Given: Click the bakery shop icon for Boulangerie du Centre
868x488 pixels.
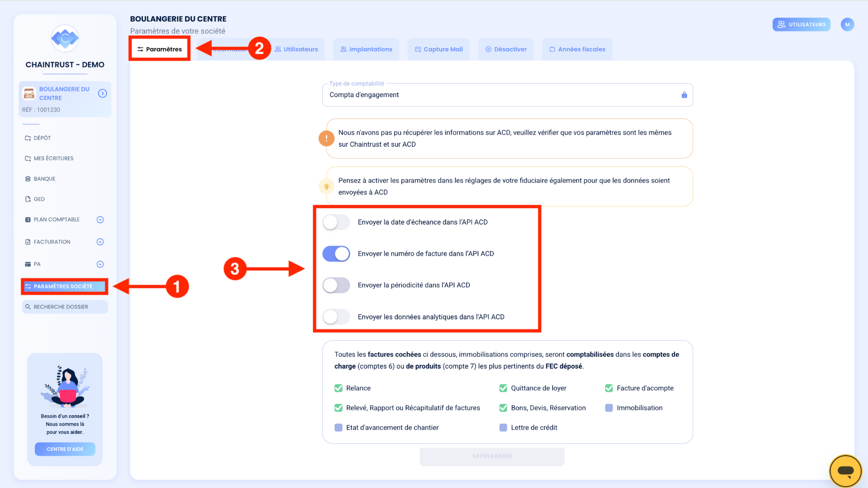Looking at the screenshot, I should point(29,93).
